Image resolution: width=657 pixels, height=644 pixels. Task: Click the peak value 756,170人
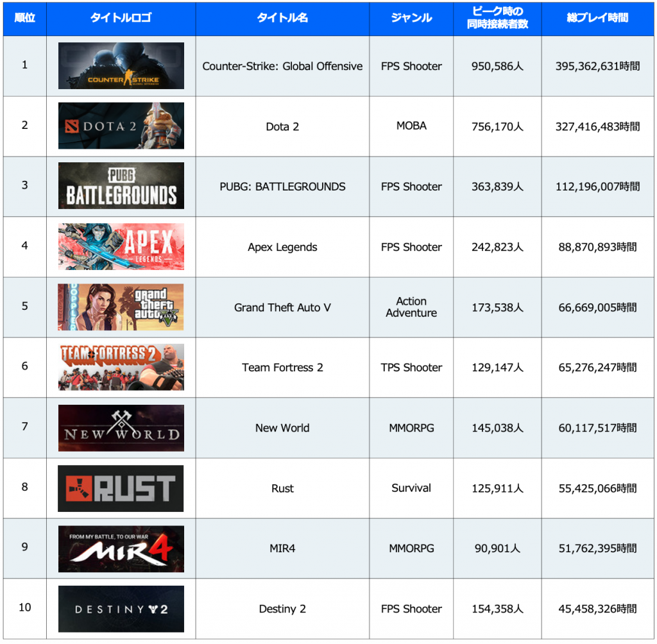(x=497, y=126)
